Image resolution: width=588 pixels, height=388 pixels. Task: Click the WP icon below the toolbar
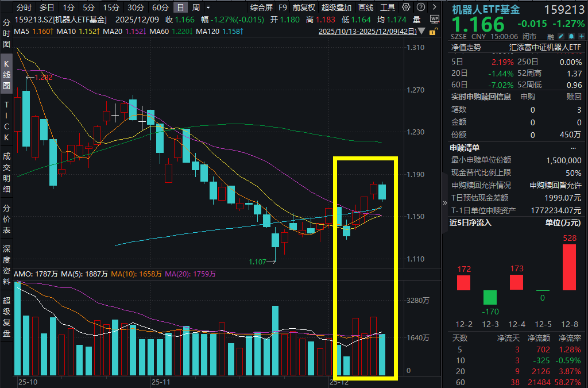(x=434, y=19)
